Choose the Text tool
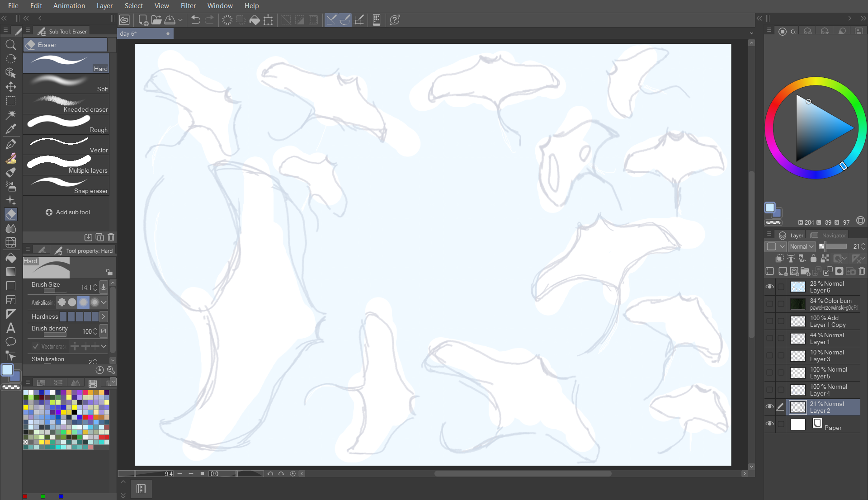 click(11, 328)
